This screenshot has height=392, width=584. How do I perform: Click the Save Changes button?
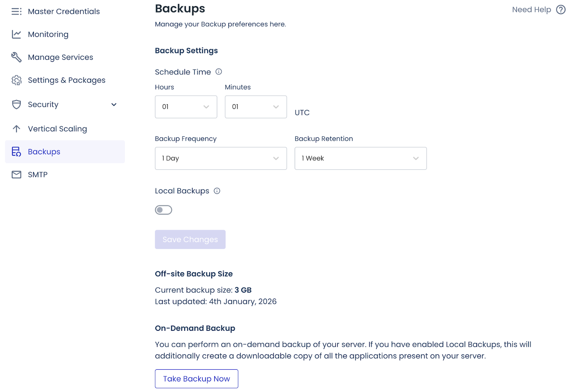point(190,239)
